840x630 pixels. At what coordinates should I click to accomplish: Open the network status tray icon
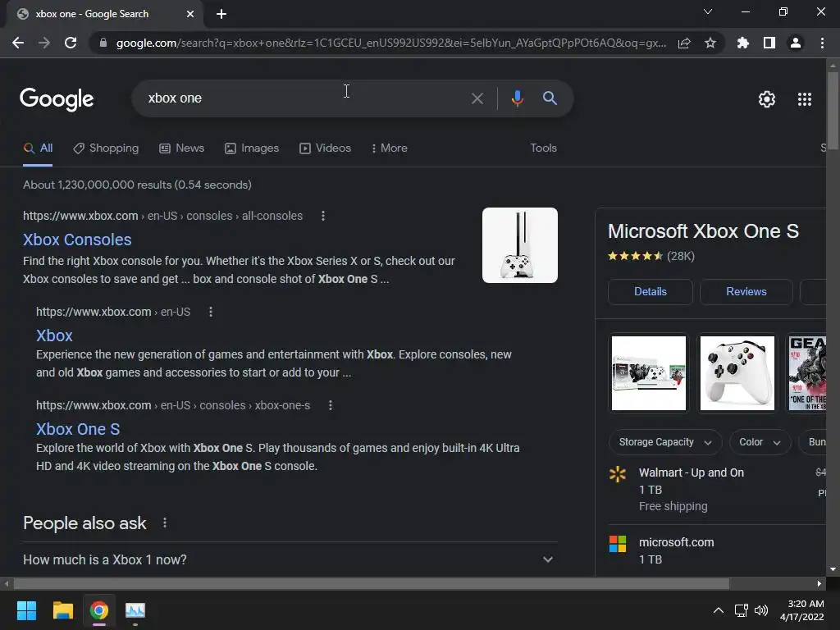click(x=742, y=610)
